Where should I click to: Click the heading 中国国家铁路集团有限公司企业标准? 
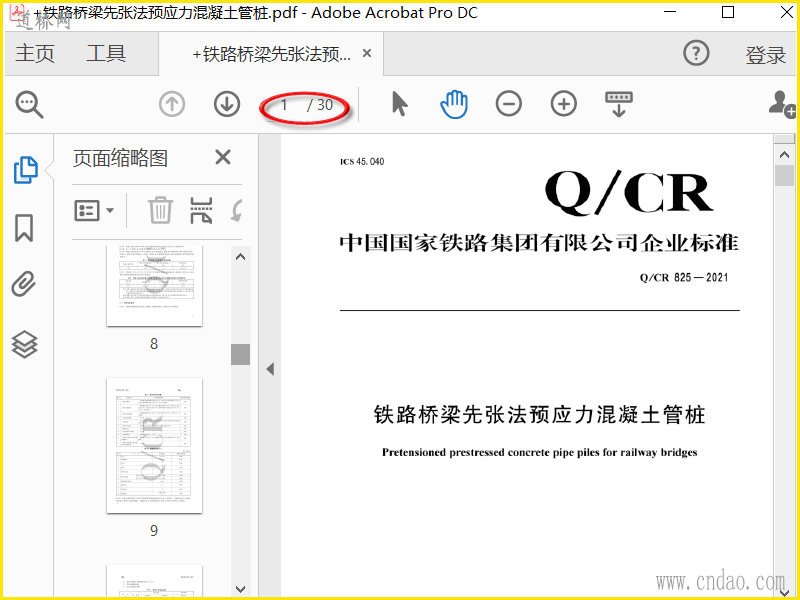click(539, 243)
